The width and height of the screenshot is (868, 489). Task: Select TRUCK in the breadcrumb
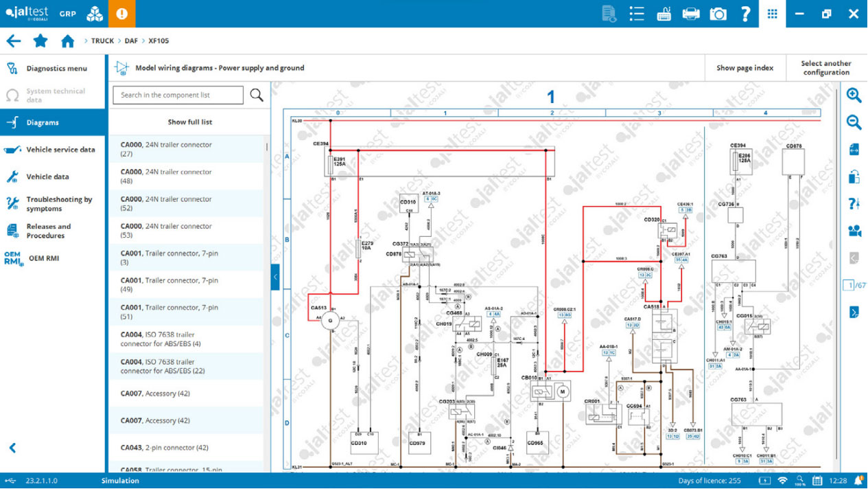tap(103, 41)
